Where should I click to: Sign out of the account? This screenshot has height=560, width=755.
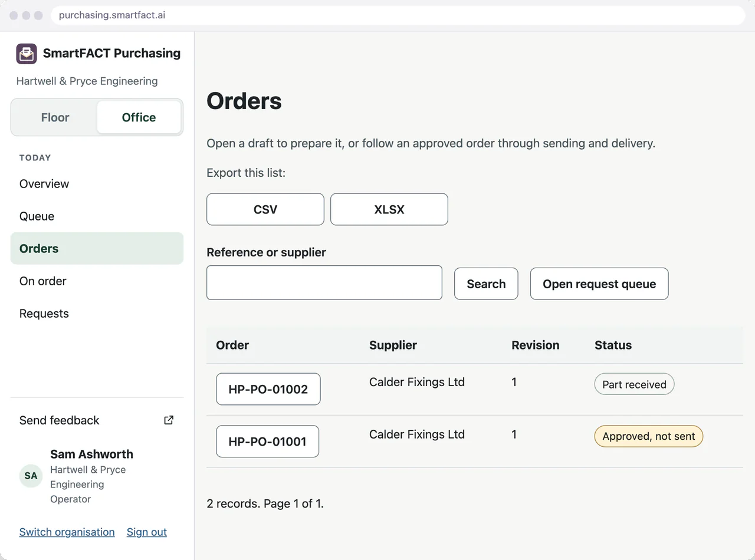point(147,532)
